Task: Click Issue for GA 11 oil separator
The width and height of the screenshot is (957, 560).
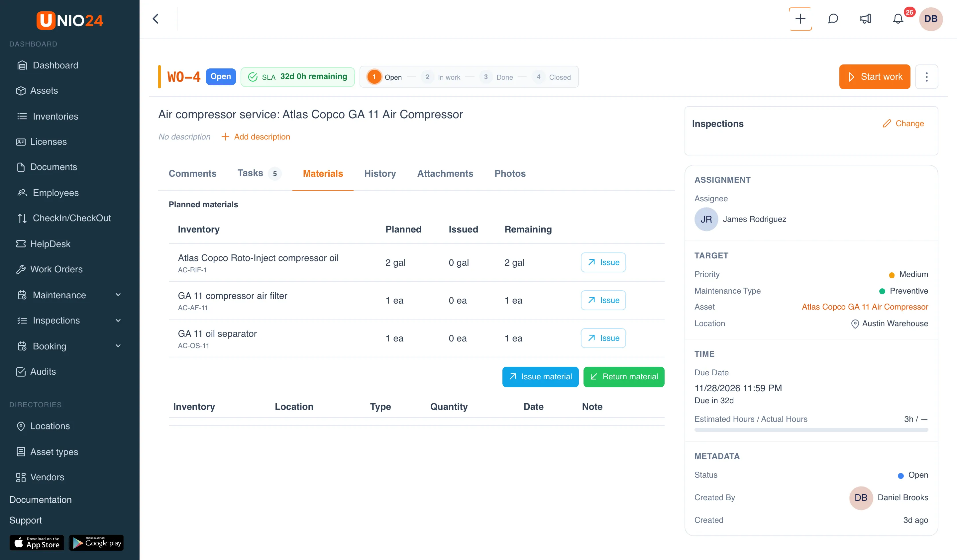Action: pos(603,338)
